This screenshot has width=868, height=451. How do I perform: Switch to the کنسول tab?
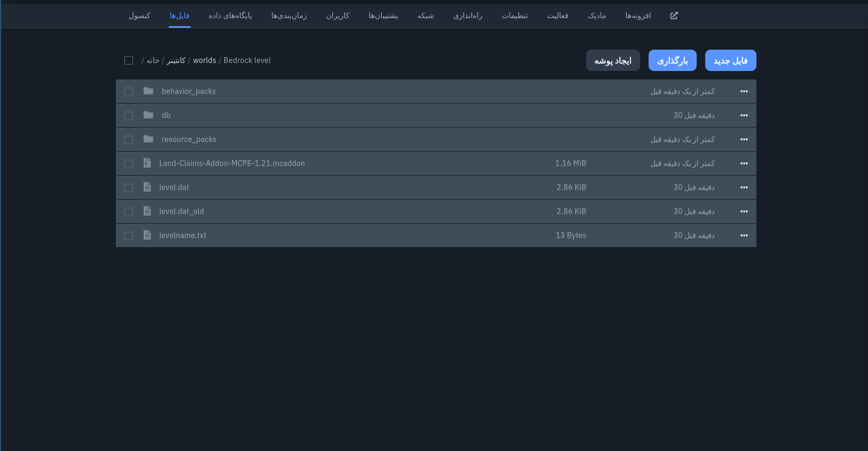point(139,16)
